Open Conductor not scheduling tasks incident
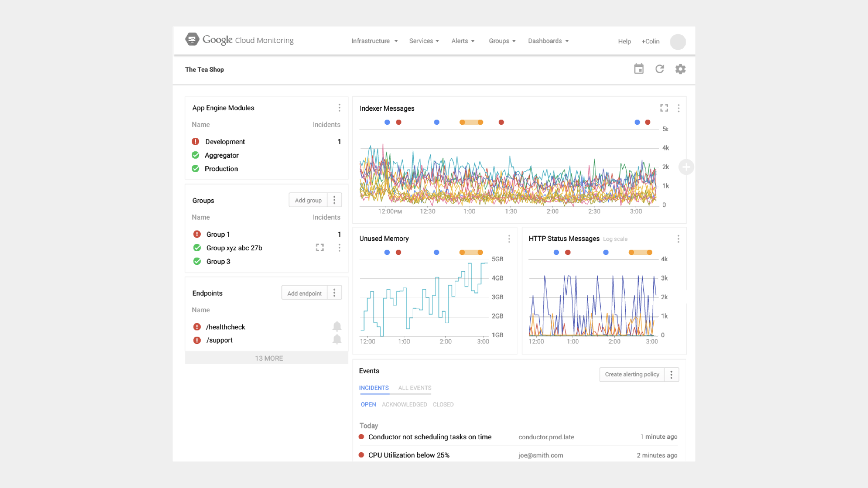The image size is (868, 488). [429, 437]
